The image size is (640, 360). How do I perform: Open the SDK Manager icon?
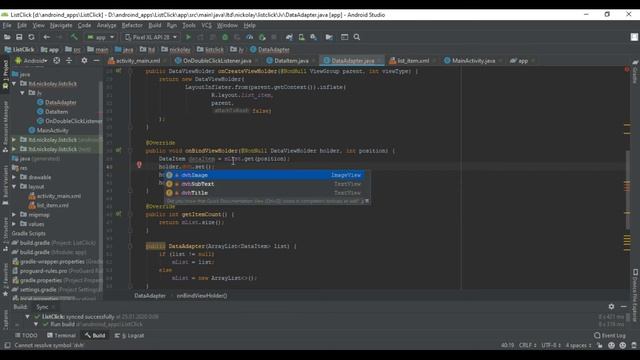[x=313, y=37]
